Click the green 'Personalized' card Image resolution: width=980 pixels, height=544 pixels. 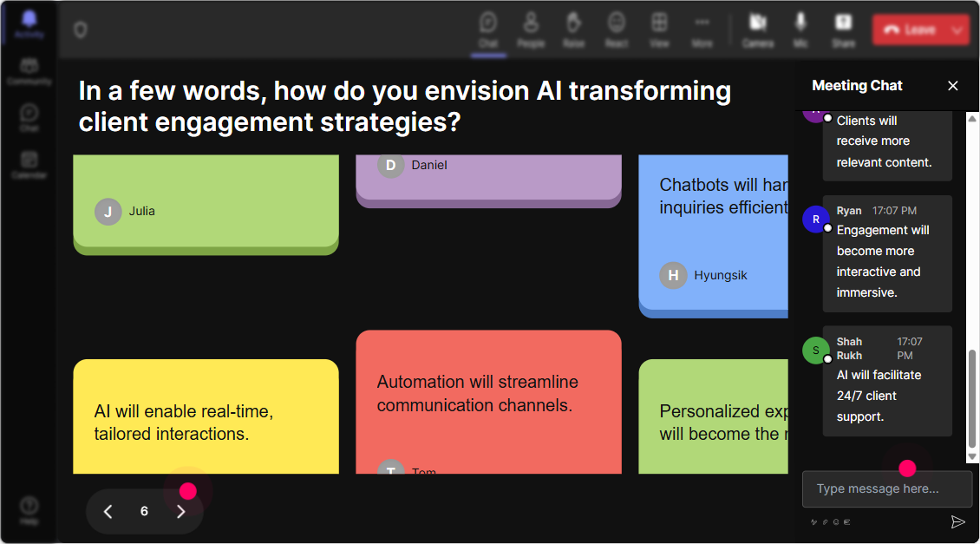click(713, 416)
